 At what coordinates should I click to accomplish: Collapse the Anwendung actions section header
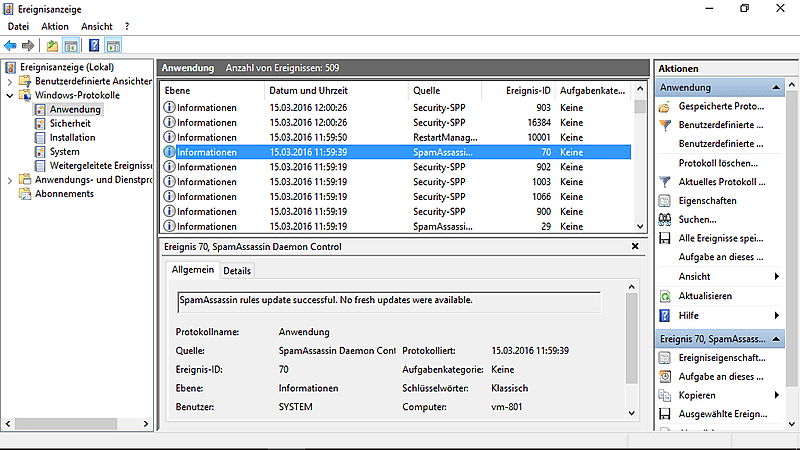point(776,88)
